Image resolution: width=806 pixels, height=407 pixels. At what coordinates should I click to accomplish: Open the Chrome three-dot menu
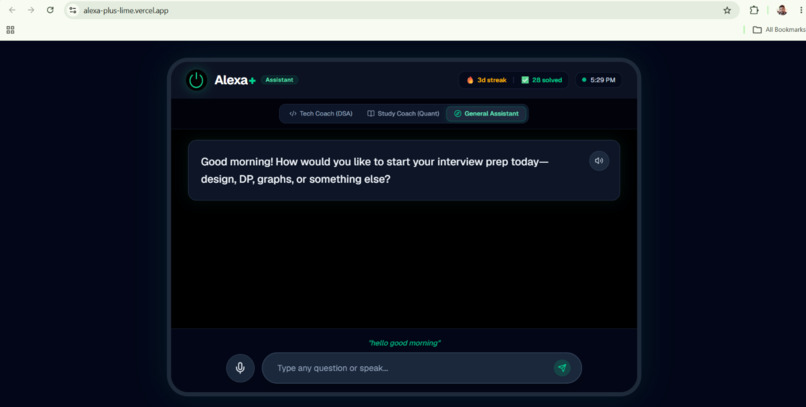[801, 10]
